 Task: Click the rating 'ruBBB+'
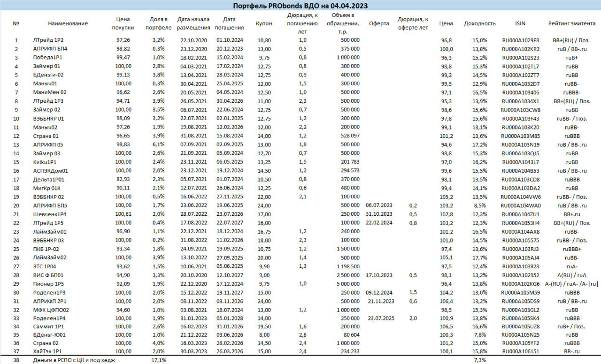tap(572, 249)
